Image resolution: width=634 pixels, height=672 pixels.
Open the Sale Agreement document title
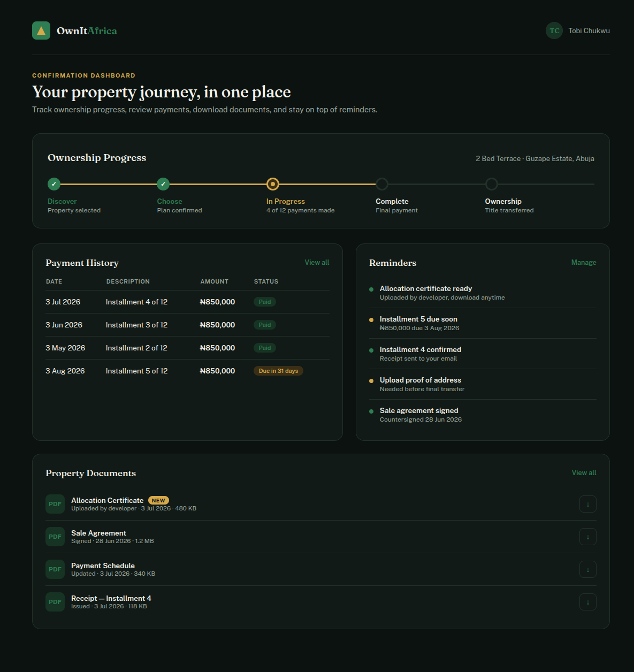pos(98,533)
